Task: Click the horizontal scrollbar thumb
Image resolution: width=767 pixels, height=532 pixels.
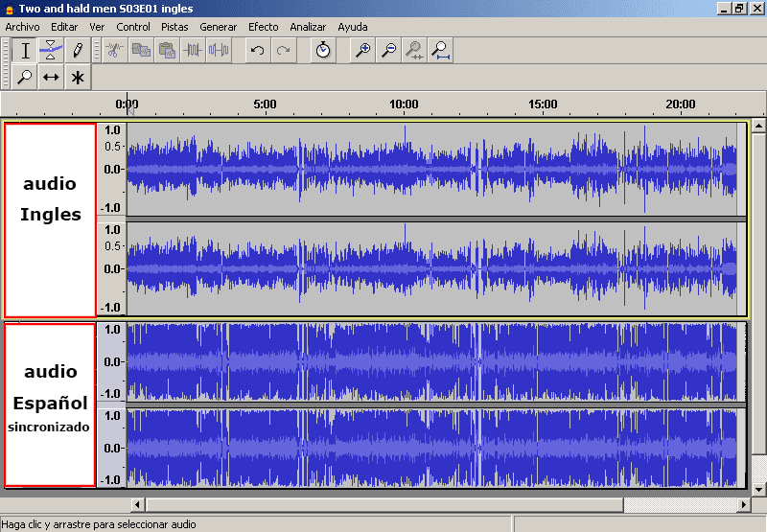Action: click(384, 504)
